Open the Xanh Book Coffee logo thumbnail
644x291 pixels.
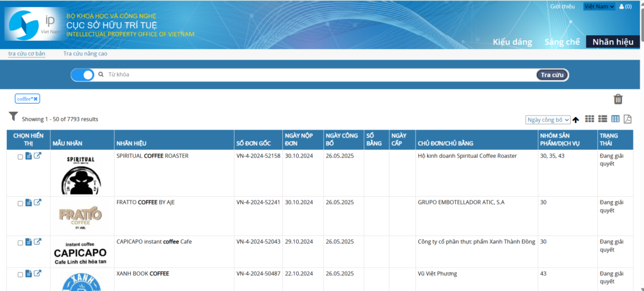tap(81, 281)
